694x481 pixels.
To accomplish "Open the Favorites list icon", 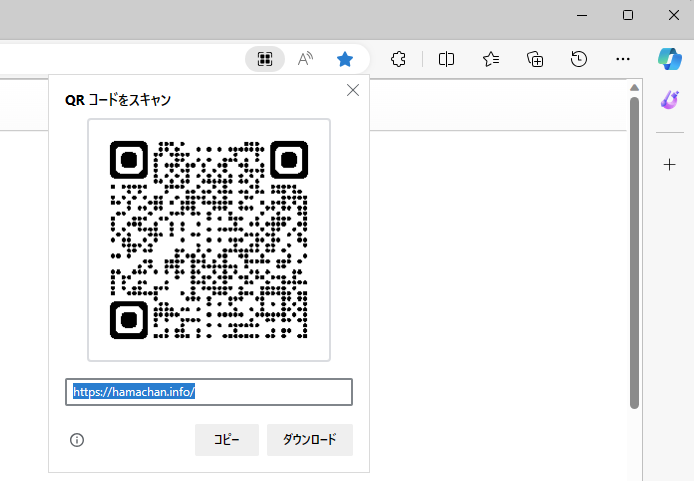I will click(x=491, y=59).
